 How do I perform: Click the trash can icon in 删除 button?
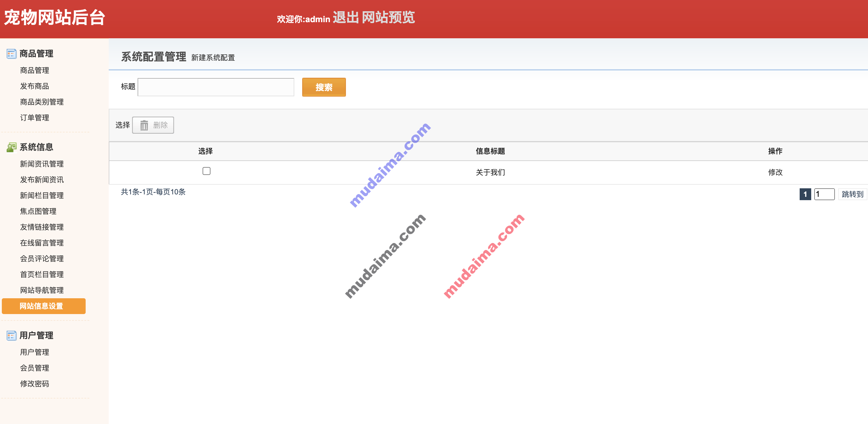[x=144, y=125]
